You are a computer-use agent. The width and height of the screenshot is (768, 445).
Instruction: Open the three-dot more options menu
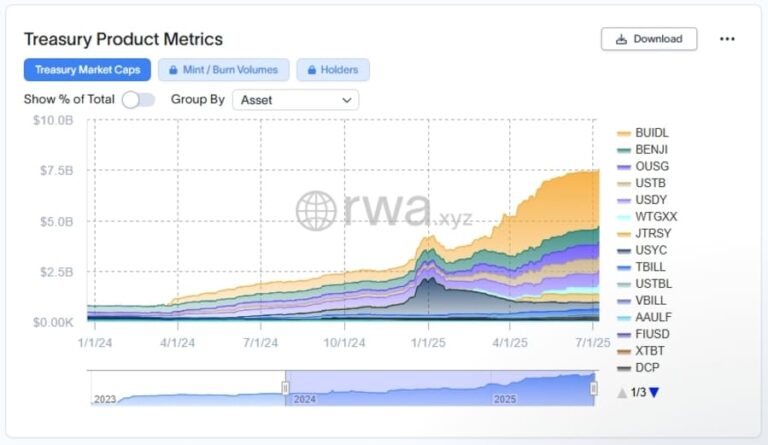[x=727, y=39]
